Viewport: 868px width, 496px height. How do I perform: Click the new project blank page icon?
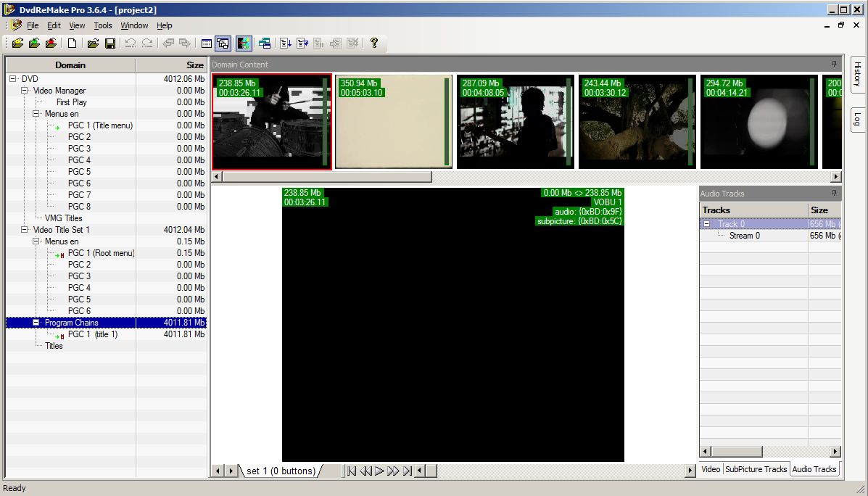[73, 44]
